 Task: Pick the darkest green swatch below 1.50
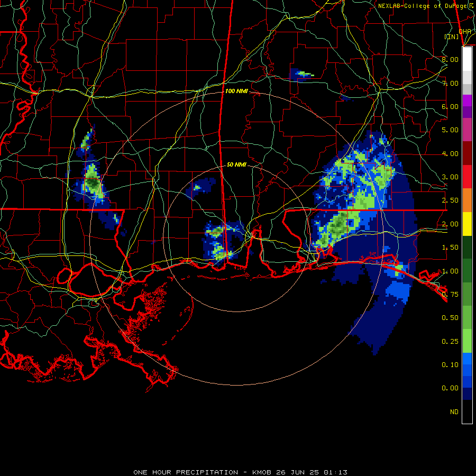pyautogui.click(x=467, y=247)
